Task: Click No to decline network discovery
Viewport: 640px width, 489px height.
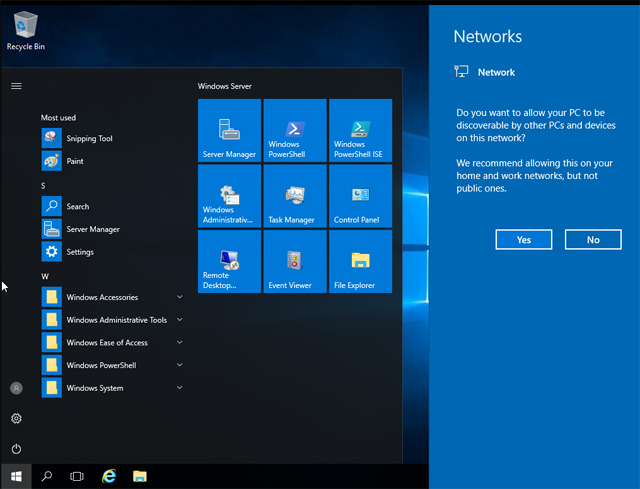Action: tap(593, 240)
